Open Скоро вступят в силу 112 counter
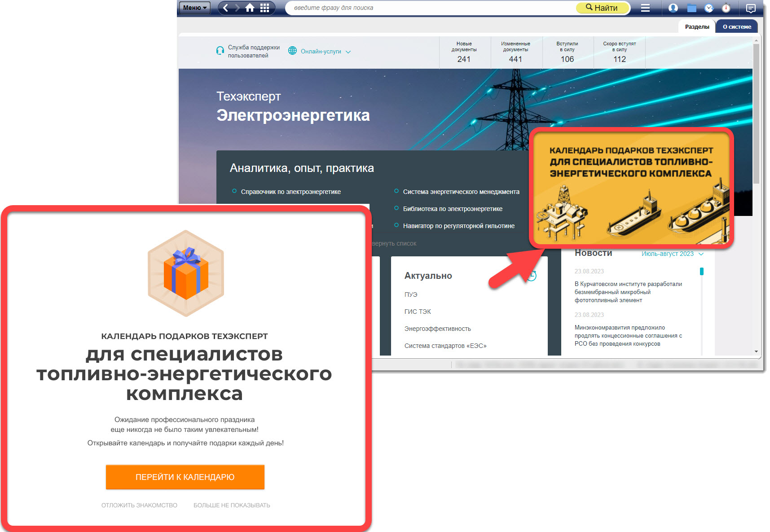The image size is (770, 532). pos(620,53)
